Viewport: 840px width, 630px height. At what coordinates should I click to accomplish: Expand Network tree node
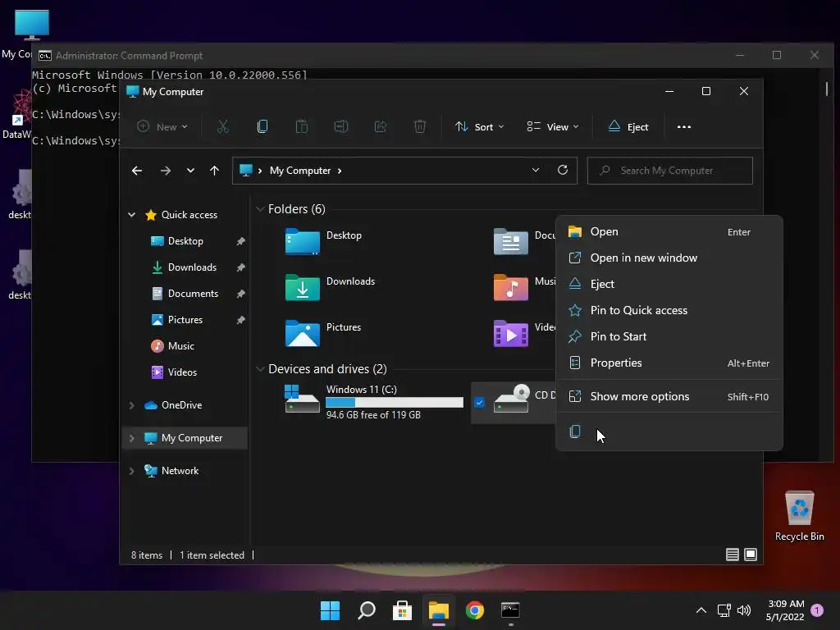(x=132, y=471)
